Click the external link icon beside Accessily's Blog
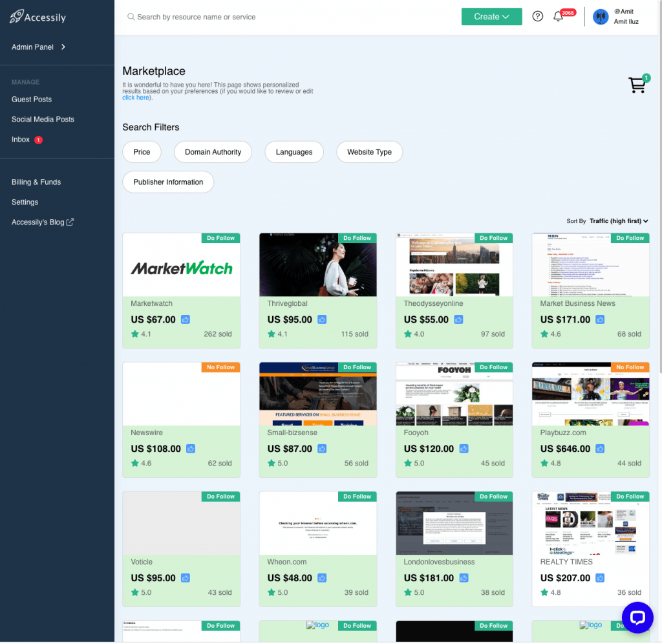Screen dimensions: 662x644 point(70,222)
